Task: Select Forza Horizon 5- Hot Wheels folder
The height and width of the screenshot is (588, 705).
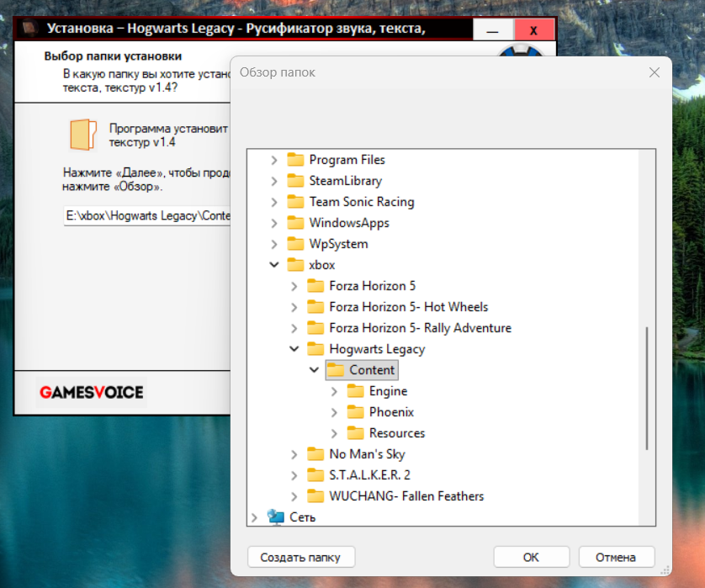Action: coord(408,307)
